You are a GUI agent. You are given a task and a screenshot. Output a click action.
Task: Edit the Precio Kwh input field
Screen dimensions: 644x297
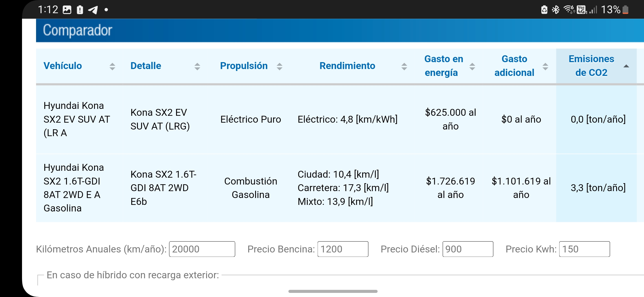coord(585,249)
